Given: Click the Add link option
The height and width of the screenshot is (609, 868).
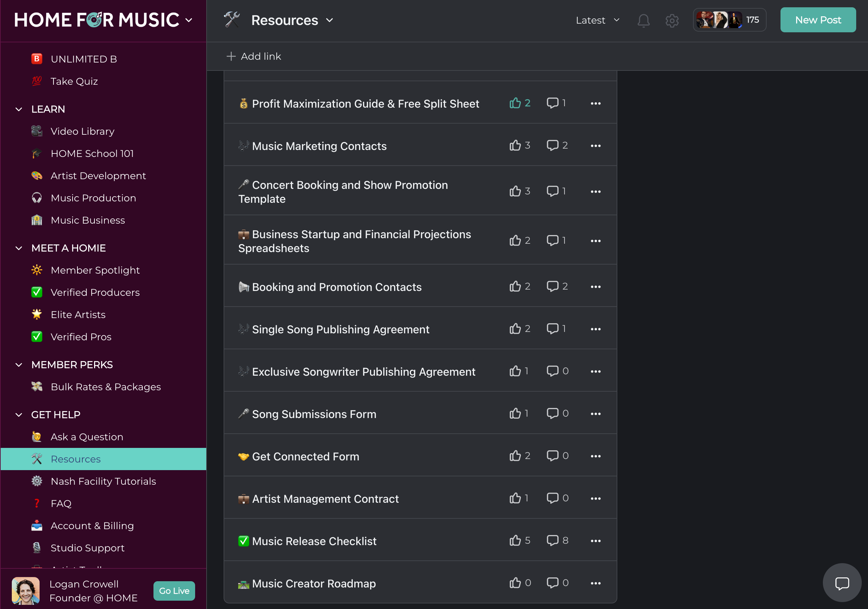Looking at the screenshot, I should 254,56.
